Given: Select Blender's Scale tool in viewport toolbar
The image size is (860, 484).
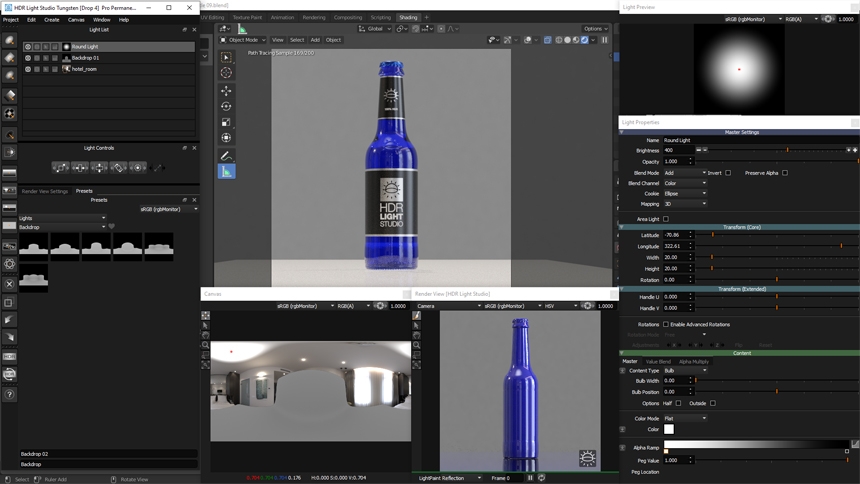Looking at the screenshot, I should point(226,122).
